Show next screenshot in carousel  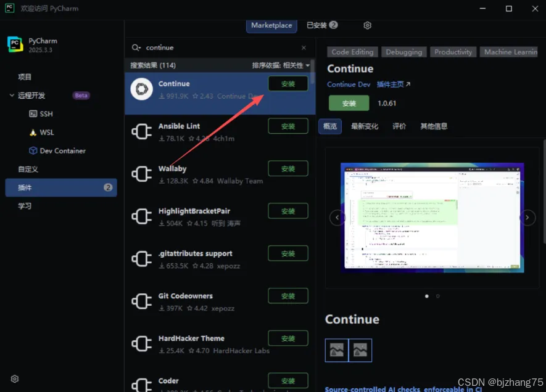(x=527, y=218)
